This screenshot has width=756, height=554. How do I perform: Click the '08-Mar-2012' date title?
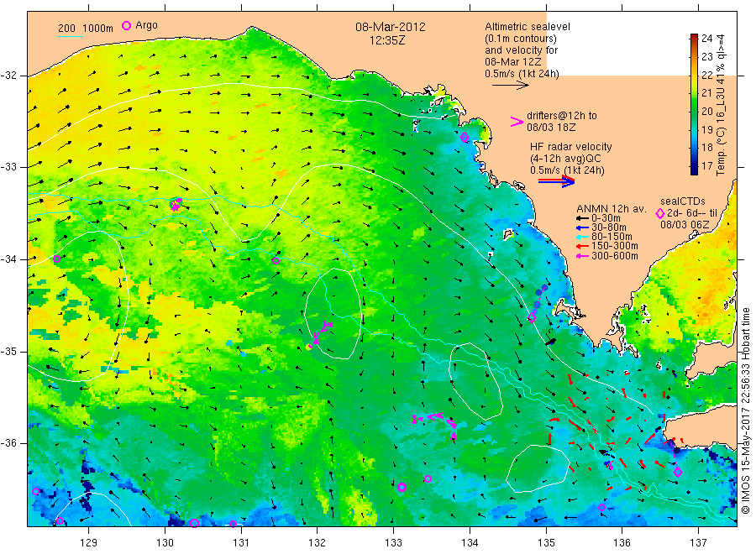pyautogui.click(x=391, y=27)
